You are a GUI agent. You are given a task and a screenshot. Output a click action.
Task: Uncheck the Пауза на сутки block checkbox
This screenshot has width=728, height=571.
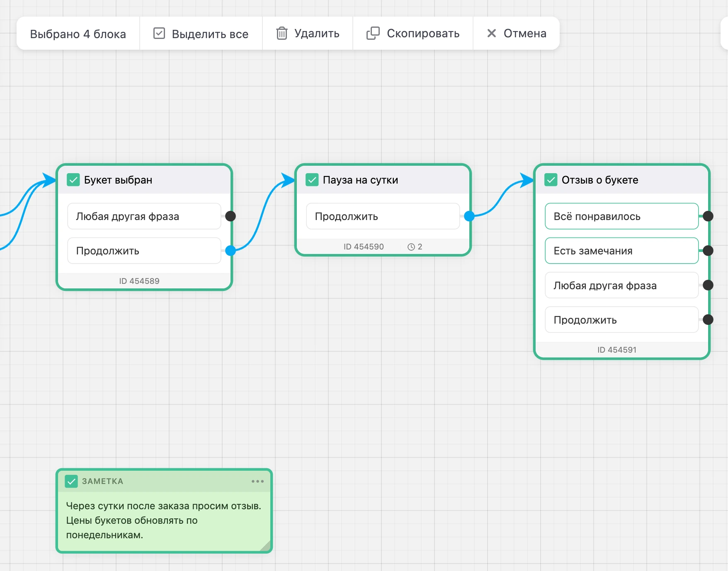[x=312, y=180]
